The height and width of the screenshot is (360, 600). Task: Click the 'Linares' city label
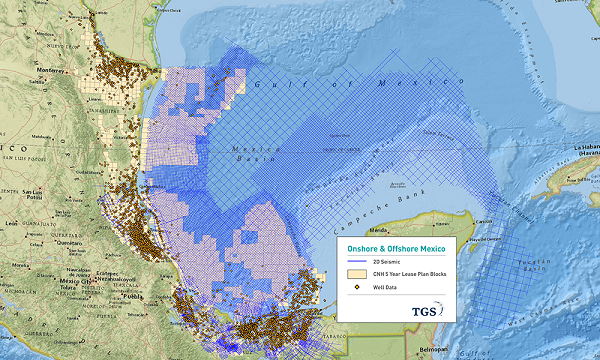(95, 99)
